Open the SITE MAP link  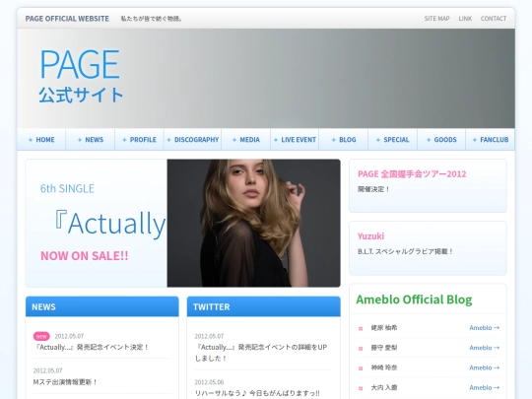click(x=436, y=19)
